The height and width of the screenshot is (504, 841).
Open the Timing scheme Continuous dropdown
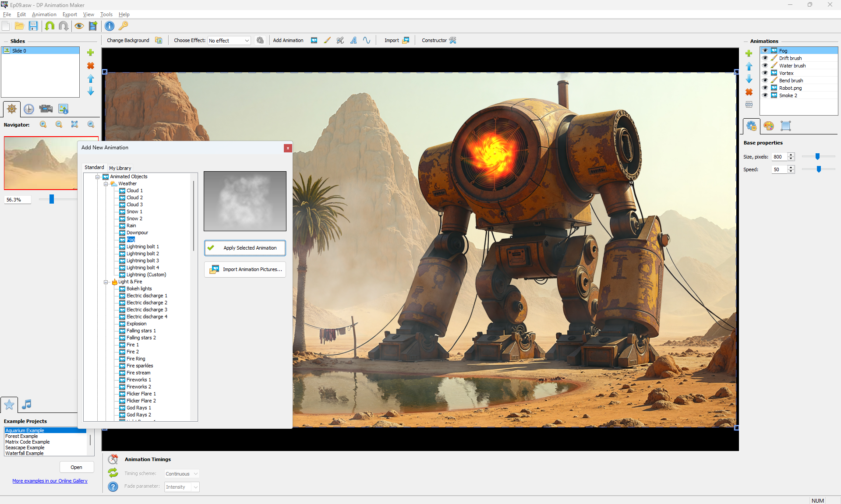pyautogui.click(x=182, y=474)
